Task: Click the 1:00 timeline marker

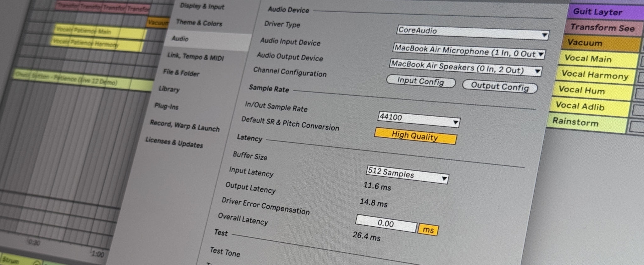Action: (x=98, y=254)
